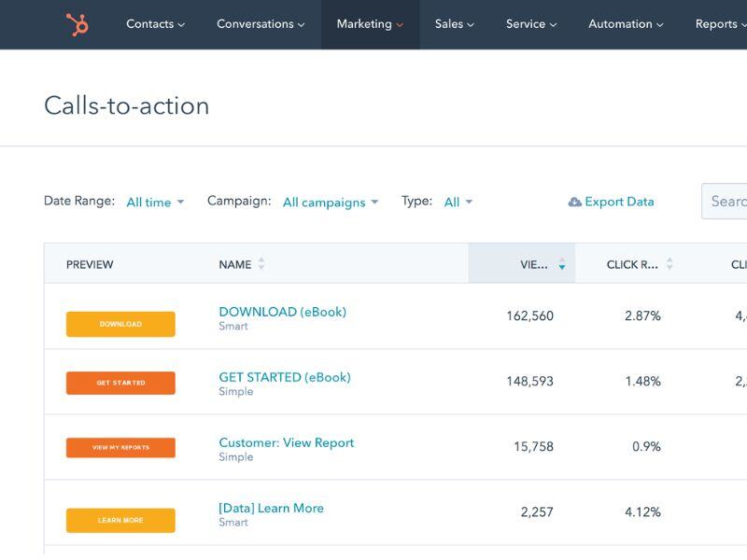The height and width of the screenshot is (560, 747).
Task: Click the yellow DOWNLOAD preview button
Action: click(x=120, y=324)
